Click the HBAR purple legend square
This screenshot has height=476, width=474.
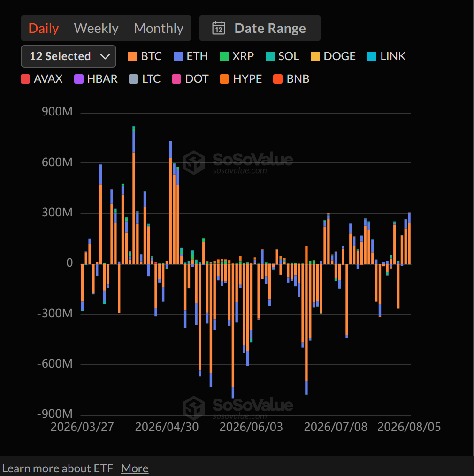pos(79,79)
